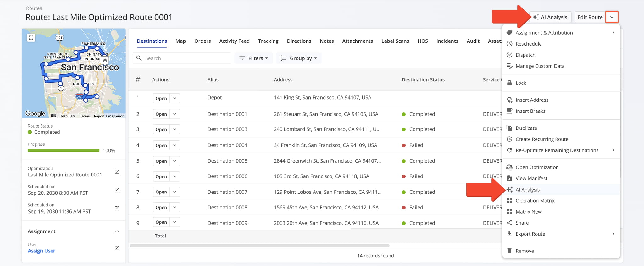Click the search magnifier icon
Screen dimensions: 644x266
coord(139,58)
